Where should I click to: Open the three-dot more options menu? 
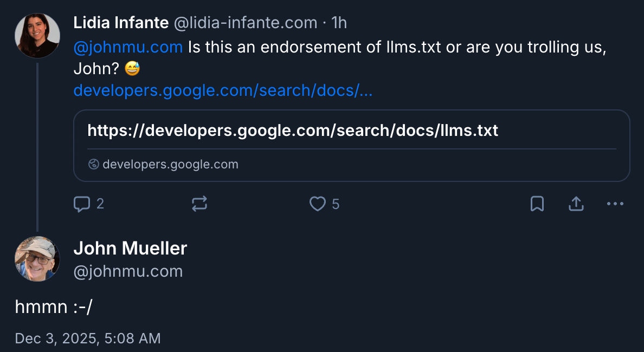(615, 204)
